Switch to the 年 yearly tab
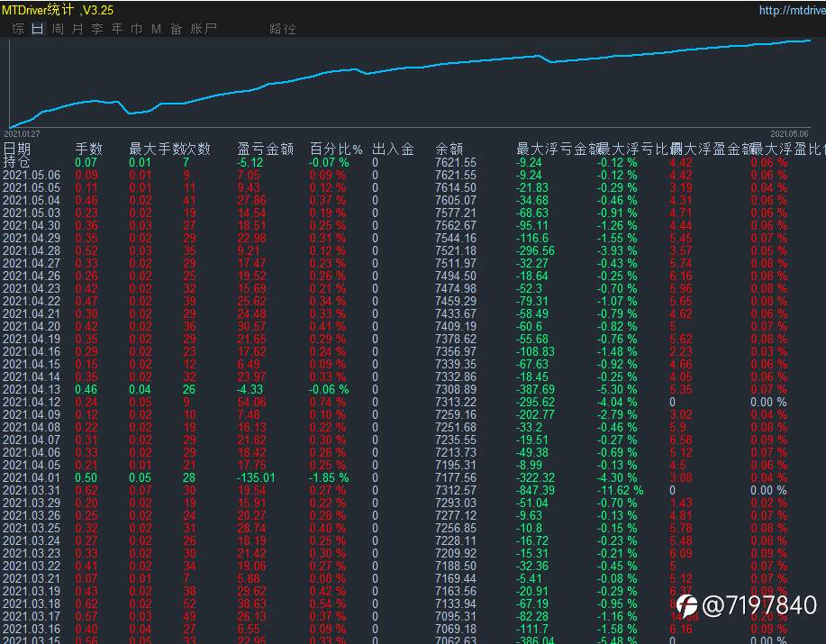826x644 pixels. [x=116, y=29]
